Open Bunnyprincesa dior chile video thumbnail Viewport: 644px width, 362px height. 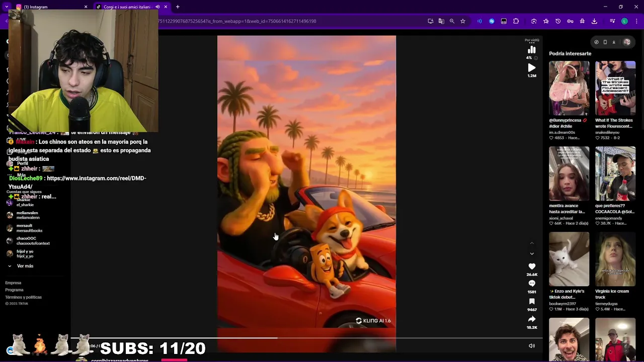click(x=569, y=88)
